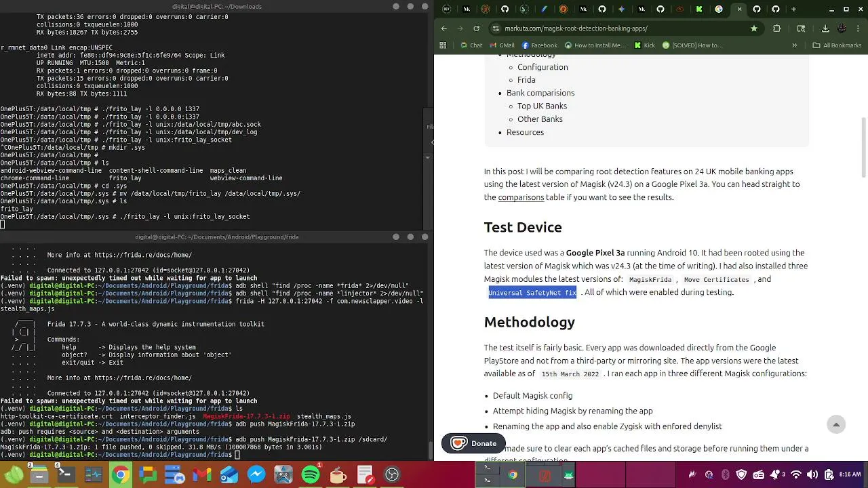This screenshot has width=868, height=488.
Task: Open a new browser tab
Action: point(793,9)
